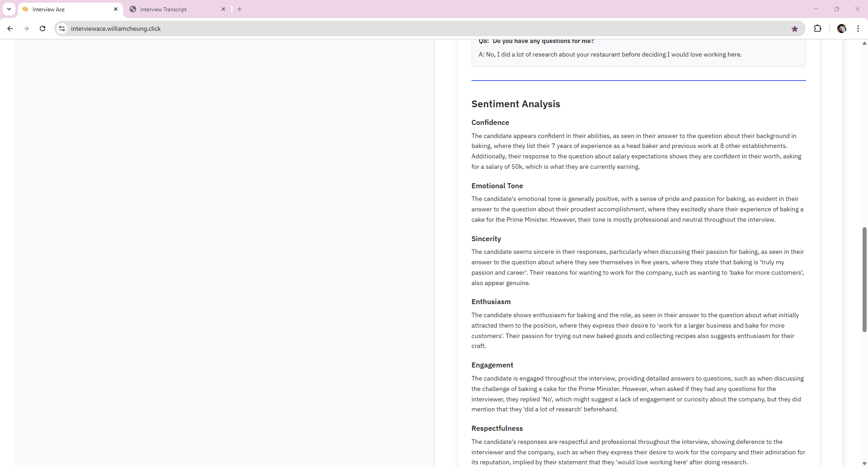Screen dimensions: 868x467
Task: Expand the tab search dropdown
Action: 9,9
